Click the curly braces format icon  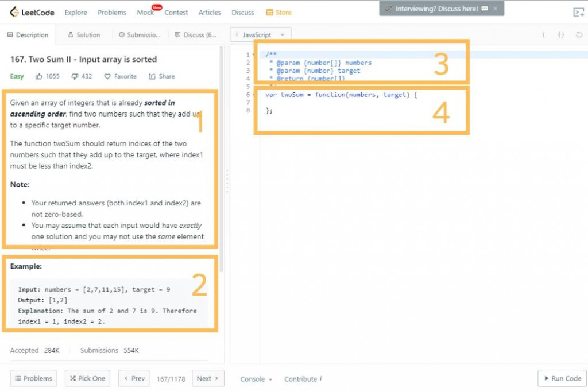coord(561,35)
